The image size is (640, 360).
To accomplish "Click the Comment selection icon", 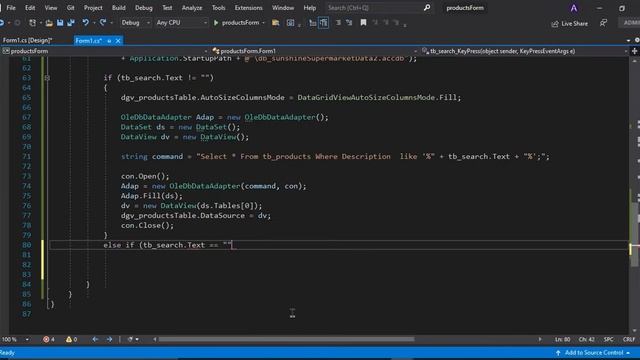I will click(338, 23).
